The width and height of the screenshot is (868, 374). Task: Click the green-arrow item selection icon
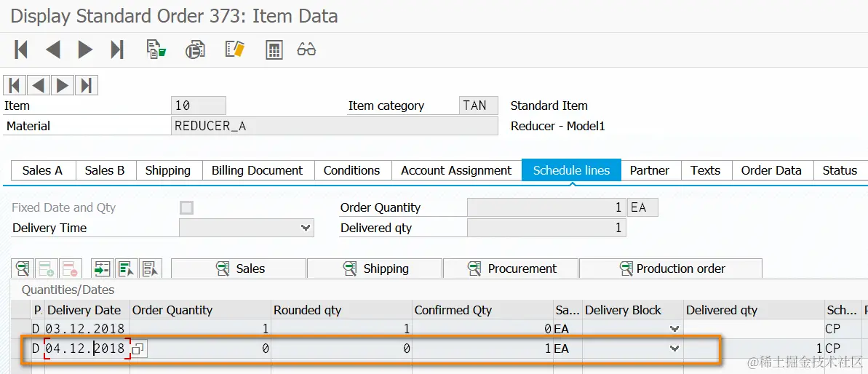(x=102, y=268)
